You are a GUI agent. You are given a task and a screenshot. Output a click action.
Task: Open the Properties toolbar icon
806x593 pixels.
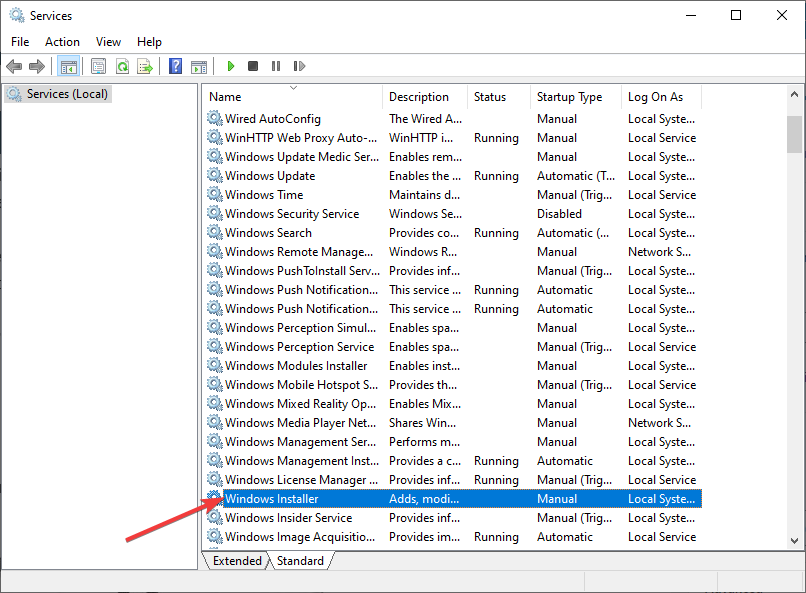(98, 66)
